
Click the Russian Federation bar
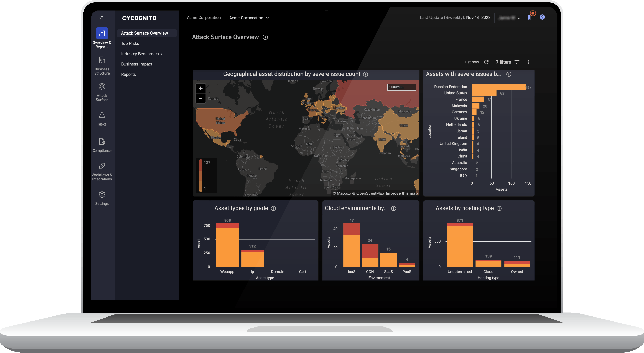point(498,87)
